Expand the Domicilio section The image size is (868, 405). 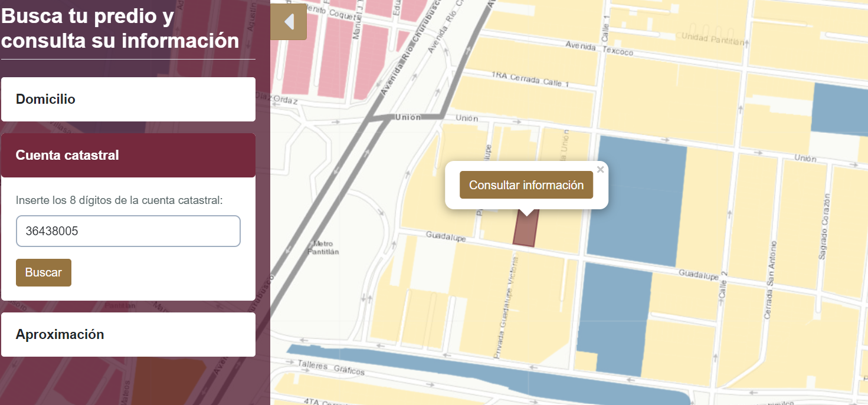128,99
